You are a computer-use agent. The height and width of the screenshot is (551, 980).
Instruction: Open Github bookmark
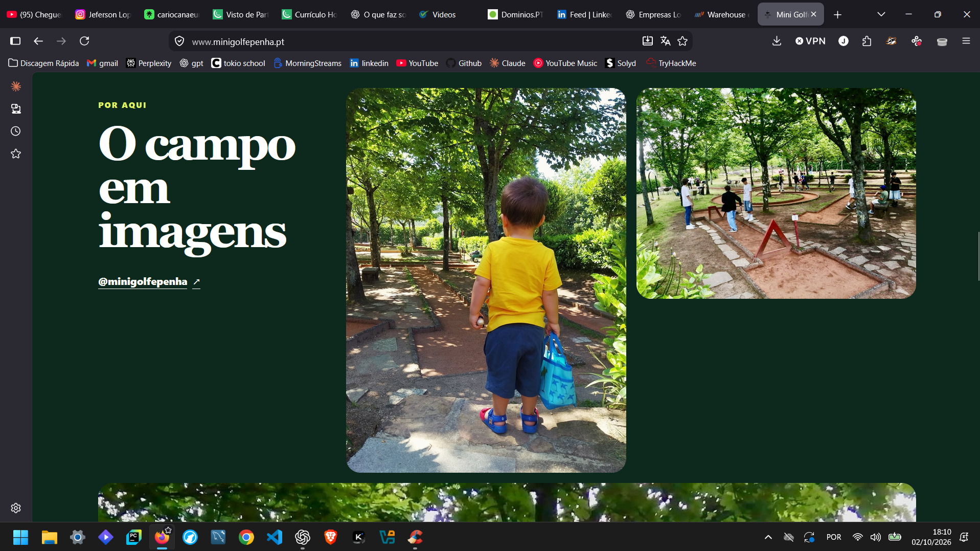pyautogui.click(x=464, y=63)
